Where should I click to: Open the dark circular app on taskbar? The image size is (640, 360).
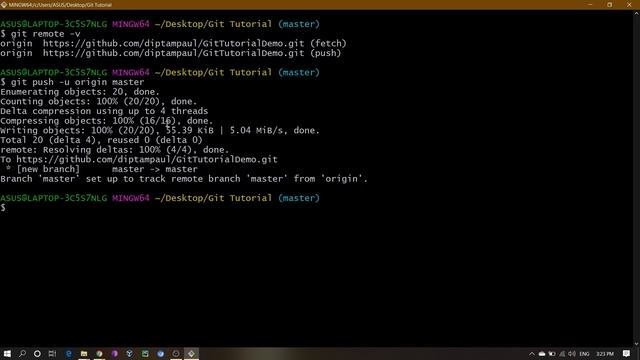point(176,353)
